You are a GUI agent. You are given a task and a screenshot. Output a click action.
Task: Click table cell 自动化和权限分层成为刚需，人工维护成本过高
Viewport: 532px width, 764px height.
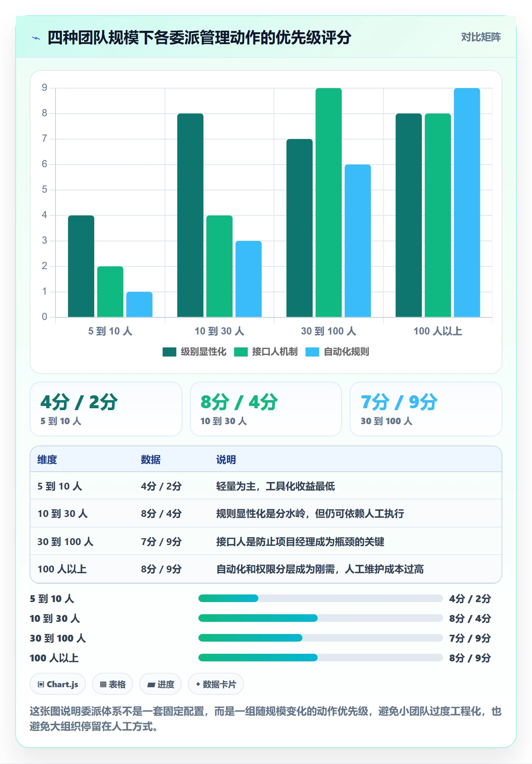pos(320,569)
